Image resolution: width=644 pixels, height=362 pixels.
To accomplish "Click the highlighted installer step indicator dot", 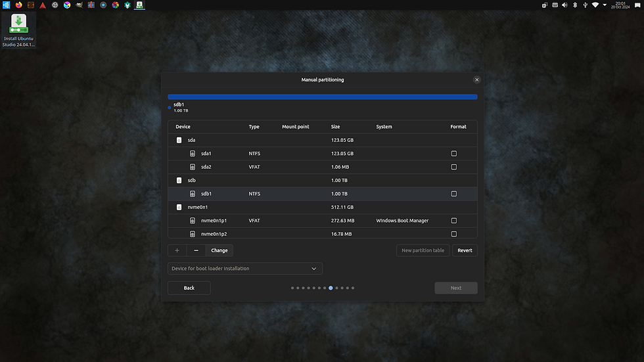I will [x=331, y=288].
